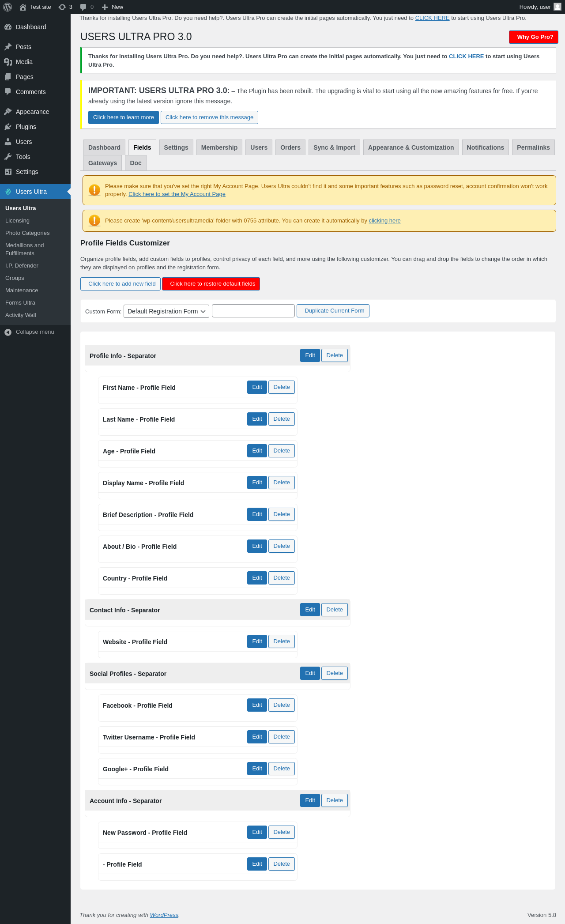Delete the Facebook profile field
The image size is (565, 924).
[282, 705]
